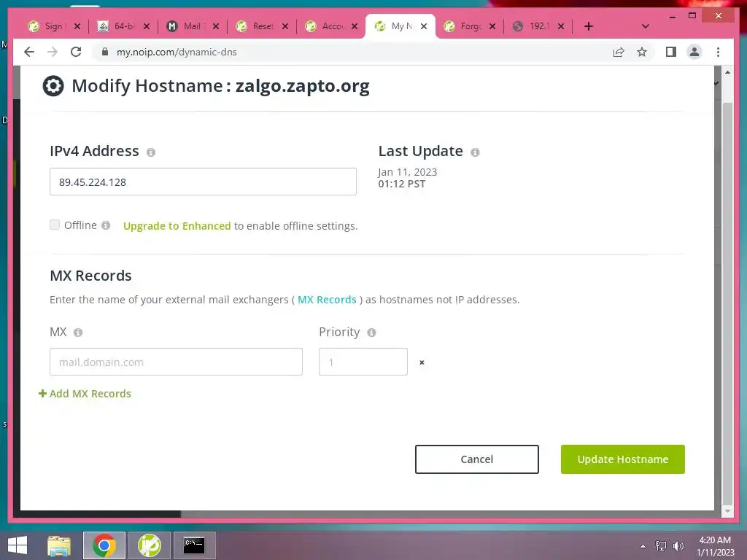Open the Upgrade to Enhanced link
Image resolution: width=747 pixels, height=560 pixels.
tap(177, 226)
